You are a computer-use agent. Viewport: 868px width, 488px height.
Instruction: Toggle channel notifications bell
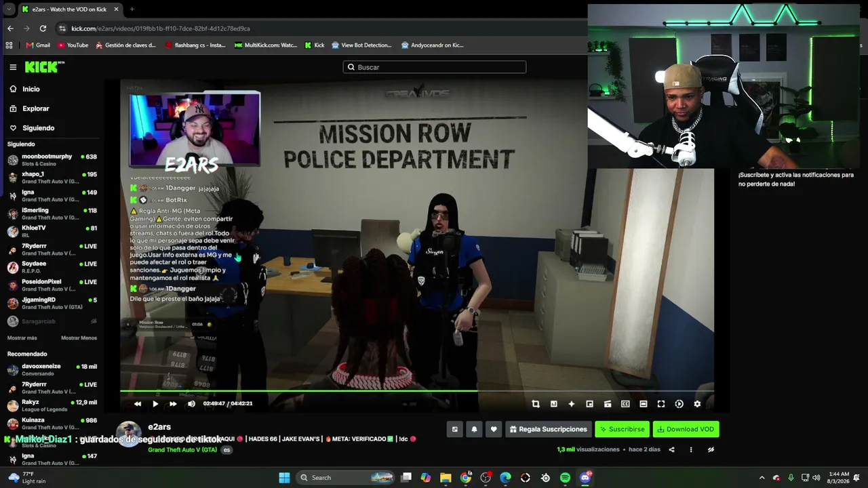click(x=474, y=429)
